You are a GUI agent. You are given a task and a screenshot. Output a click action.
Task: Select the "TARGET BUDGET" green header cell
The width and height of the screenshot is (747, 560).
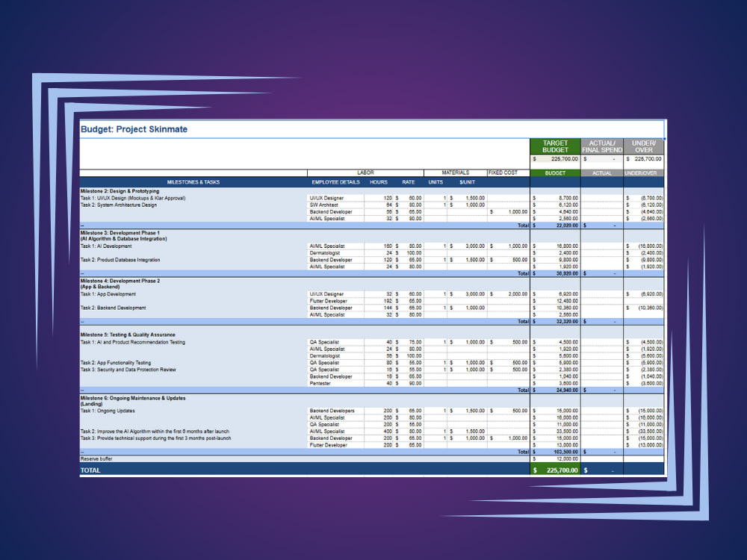[555, 146]
